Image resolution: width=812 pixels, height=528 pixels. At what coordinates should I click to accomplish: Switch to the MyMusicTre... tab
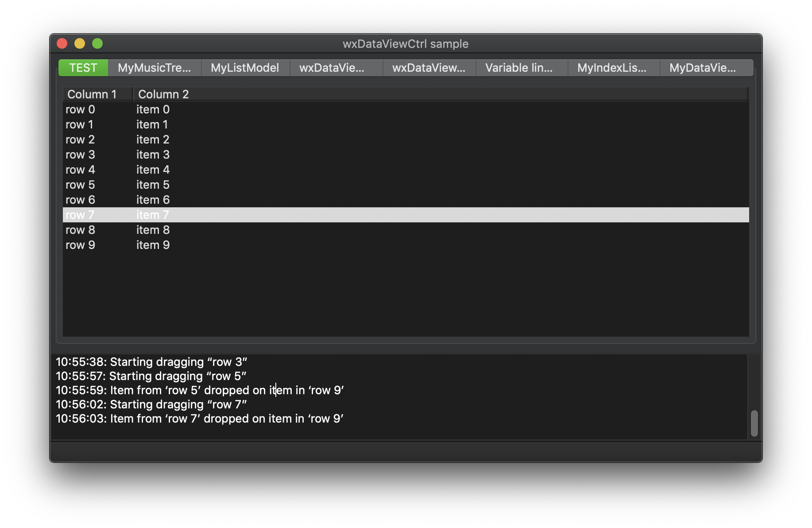coord(155,67)
